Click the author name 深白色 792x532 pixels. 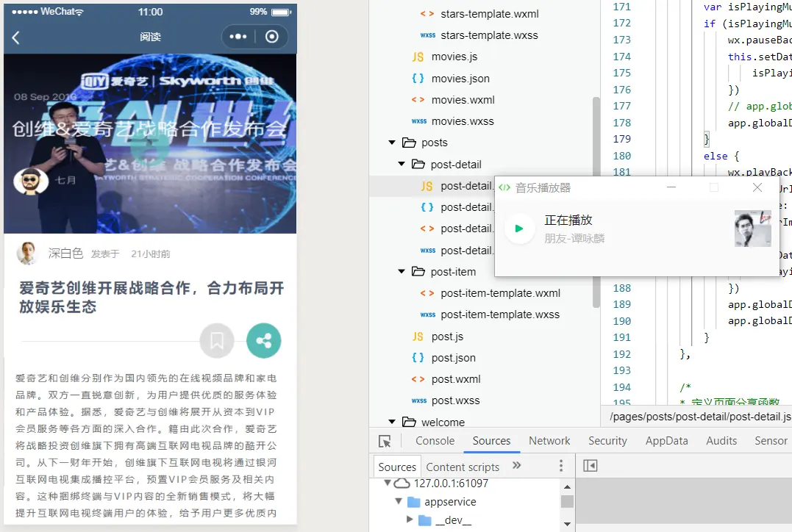coord(65,253)
